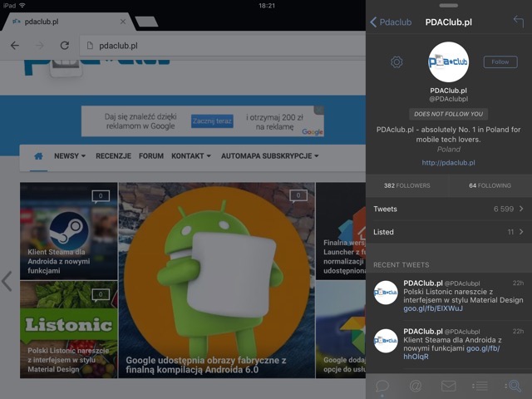Select the @PDAclubpl handle text
The image size is (532, 399).
(448, 99)
